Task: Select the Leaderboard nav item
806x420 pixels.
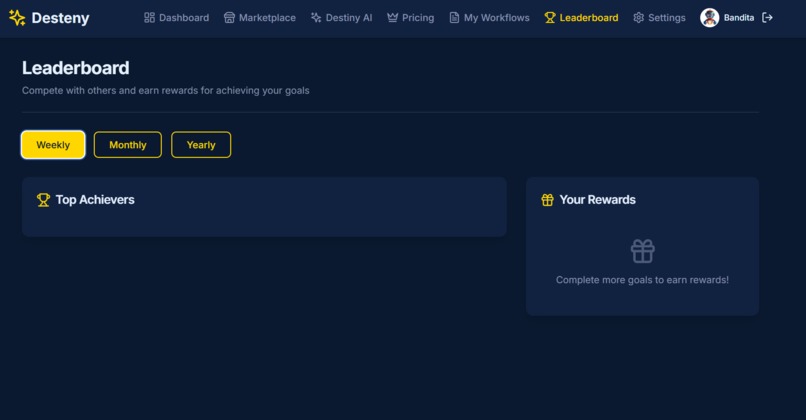Action: (581, 17)
